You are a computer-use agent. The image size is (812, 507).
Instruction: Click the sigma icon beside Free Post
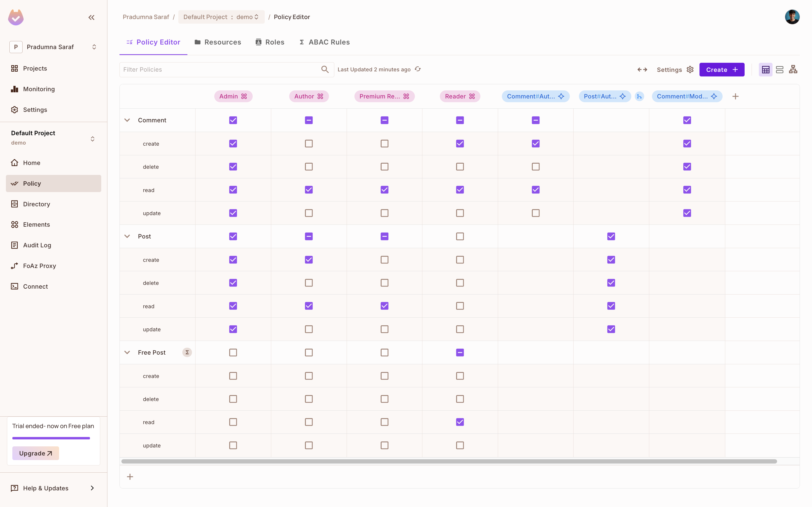pos(187,352)
